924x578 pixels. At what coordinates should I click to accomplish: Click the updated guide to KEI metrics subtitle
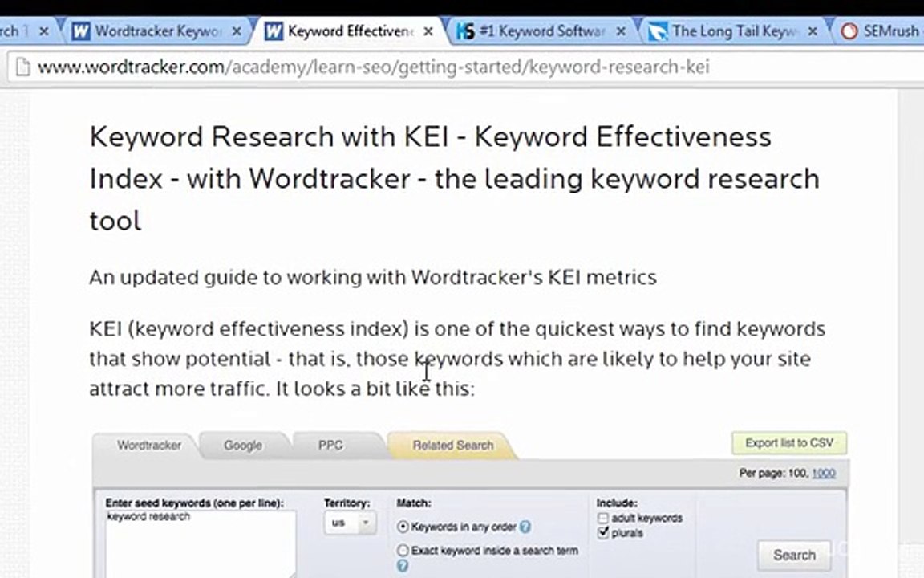(x=373, y=277)
